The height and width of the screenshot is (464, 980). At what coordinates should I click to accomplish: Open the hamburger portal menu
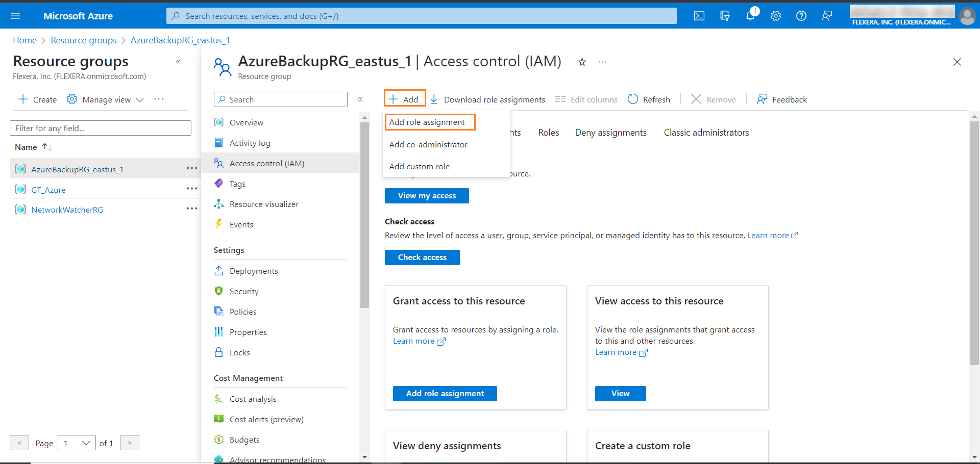[x=15, y=16]
